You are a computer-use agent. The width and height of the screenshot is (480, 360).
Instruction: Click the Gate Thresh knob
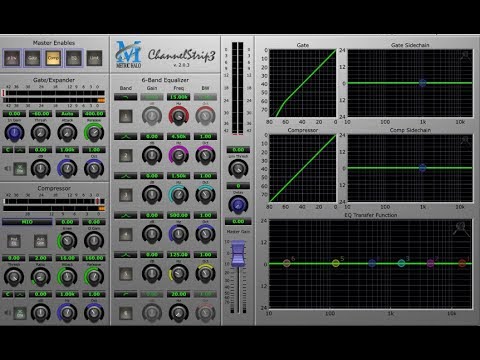40,133
